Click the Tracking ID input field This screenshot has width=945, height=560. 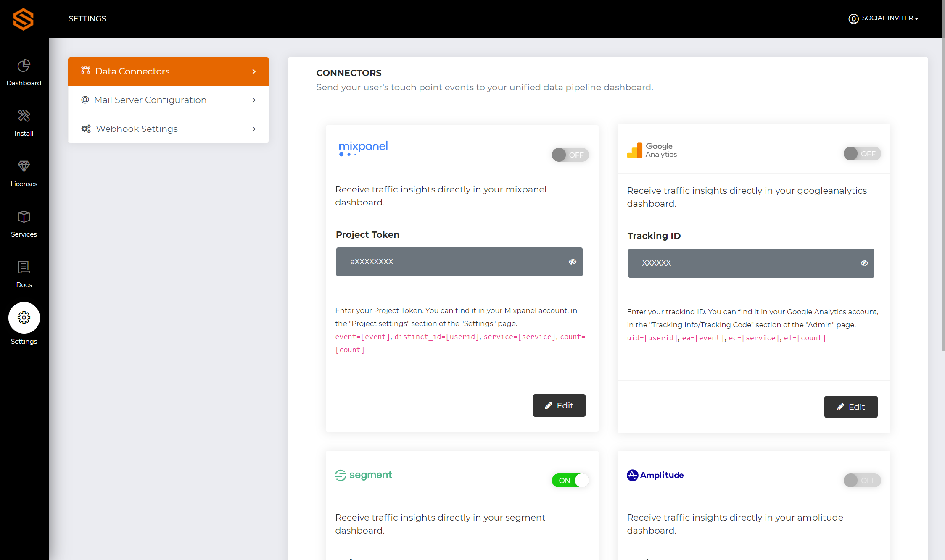752,263
